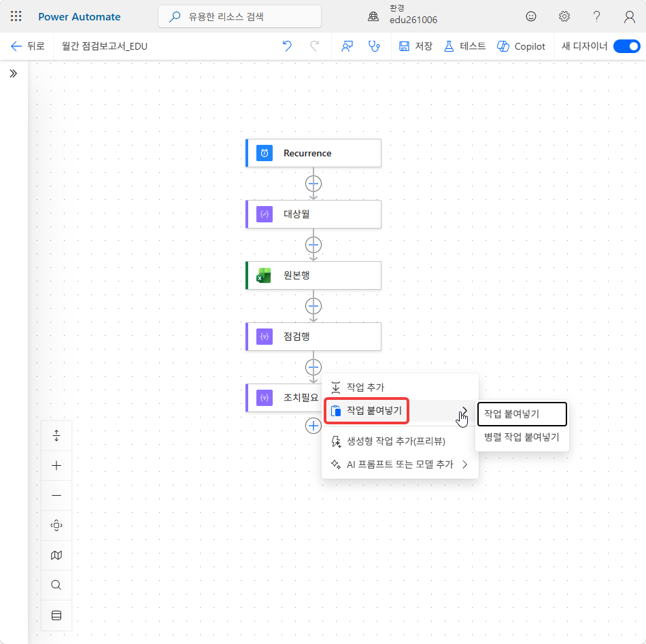Open the feedback smiley icon
646x644 pixels.
tap(531, 16)
